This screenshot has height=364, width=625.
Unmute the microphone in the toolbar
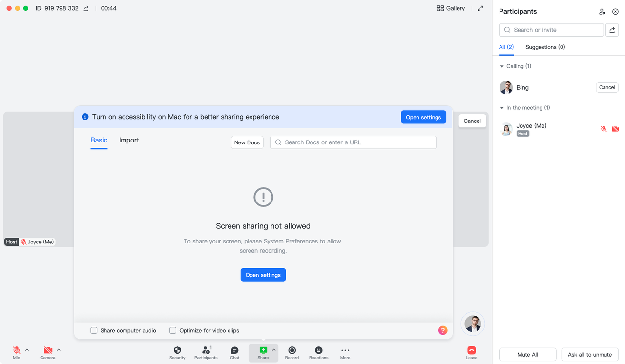point(17,350)
